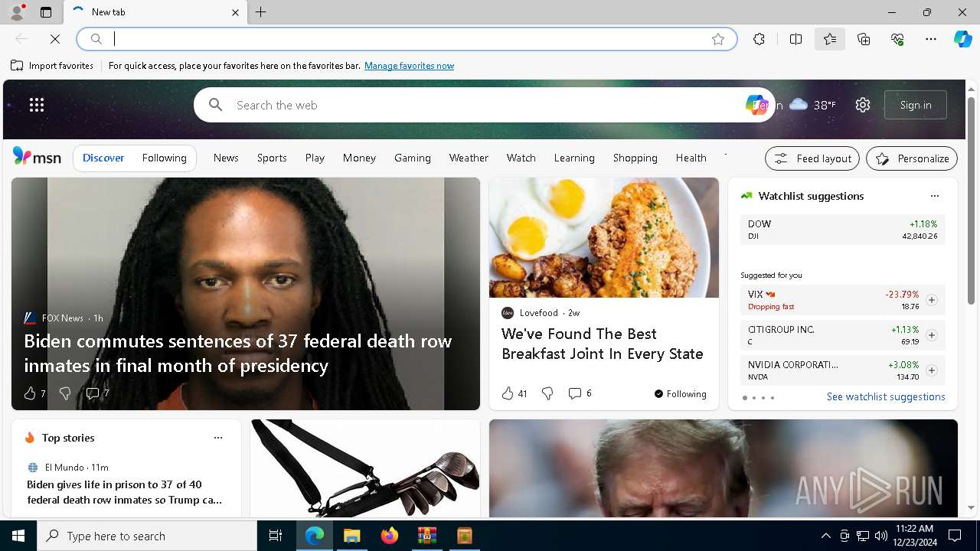This screenshot has height=551, width=980.
Task: Open the Biden commutes sentences headline
Action: (x=237, y=353)
